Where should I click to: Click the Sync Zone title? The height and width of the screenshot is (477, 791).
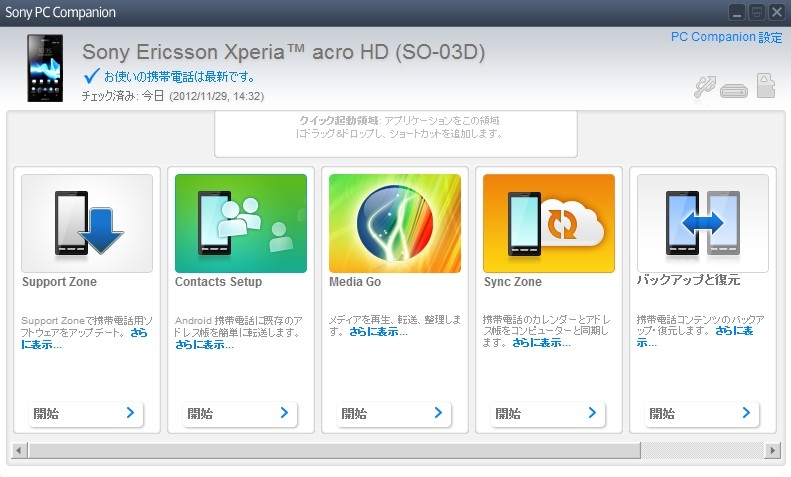[x=513, y=282]
